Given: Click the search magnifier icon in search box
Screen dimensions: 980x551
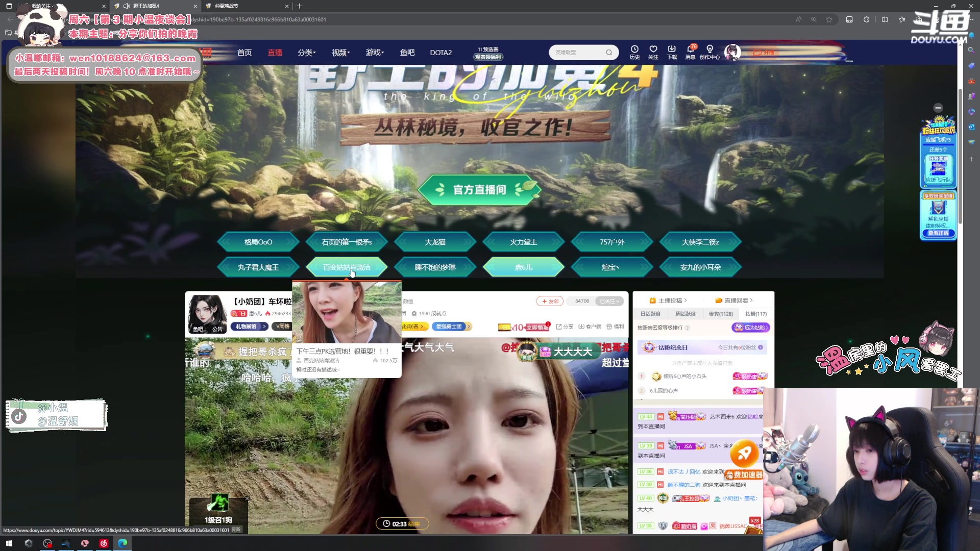Looking at the screenshot, I should [x=609, y=53].
